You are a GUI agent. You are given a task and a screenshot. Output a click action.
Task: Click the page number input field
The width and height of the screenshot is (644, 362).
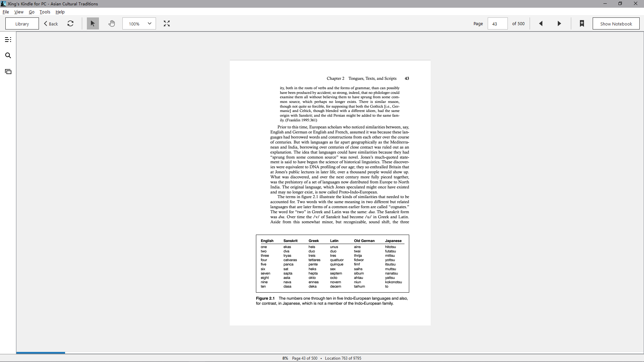click(497, 24)
